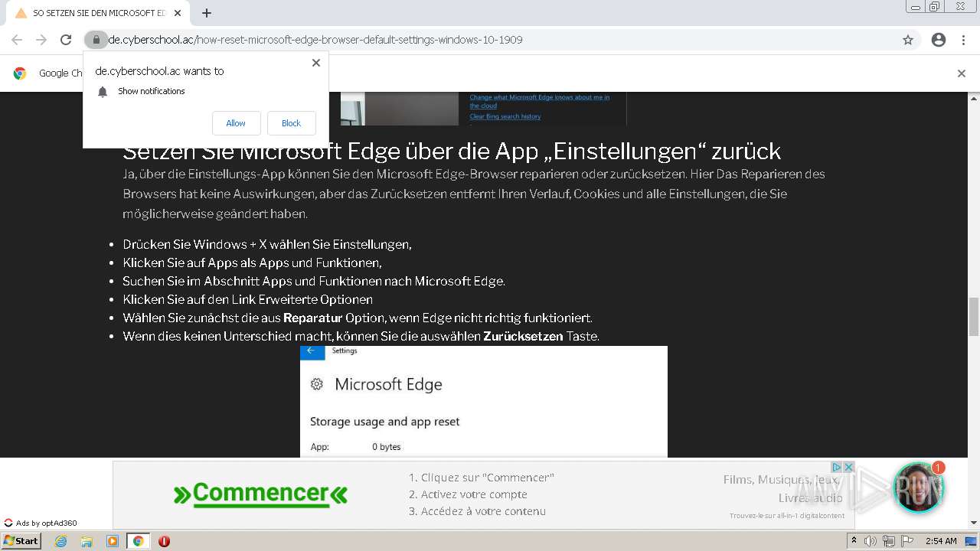Switch to Chrome taskbar button
The height and width of the screenshot is (551, 980).
coord(139,541)
